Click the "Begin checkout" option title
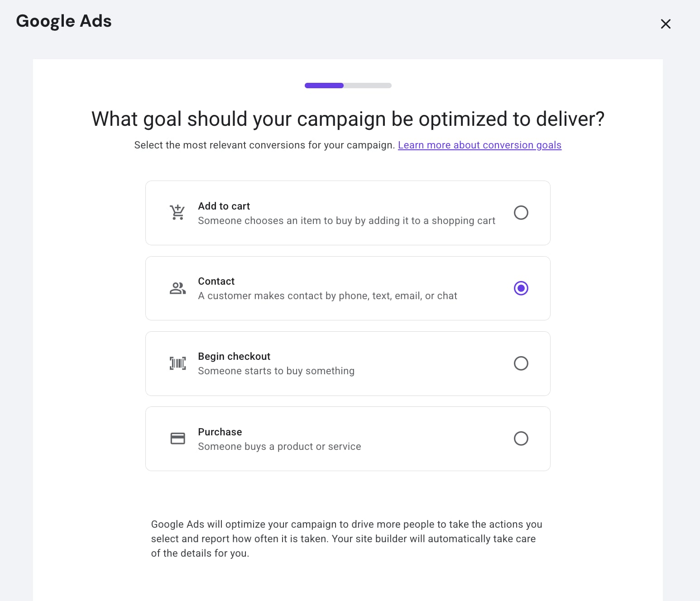 tap(234, 357)
